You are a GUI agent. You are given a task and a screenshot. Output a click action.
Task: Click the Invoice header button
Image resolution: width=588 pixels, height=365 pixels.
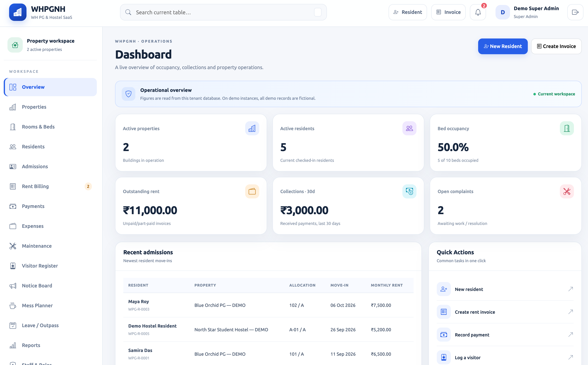(448, 12)
